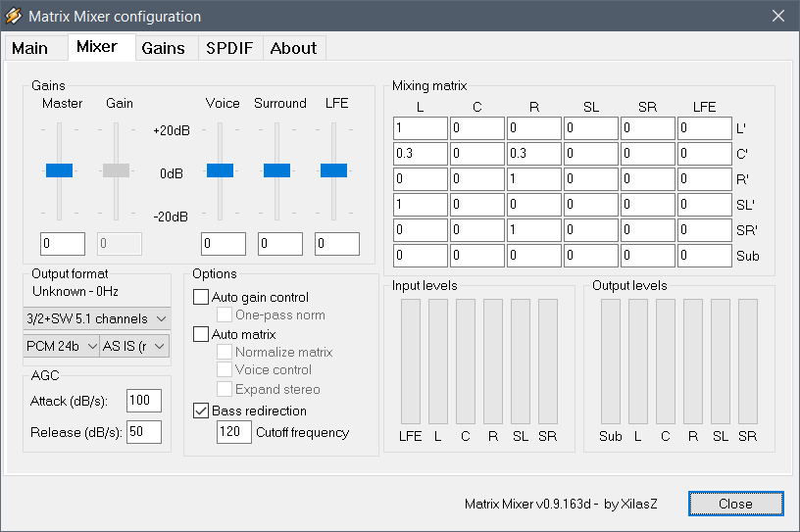Toggle the Auto matrix checkbox
The width and height of the screenshot is (800, 532).
pos(201,334)
